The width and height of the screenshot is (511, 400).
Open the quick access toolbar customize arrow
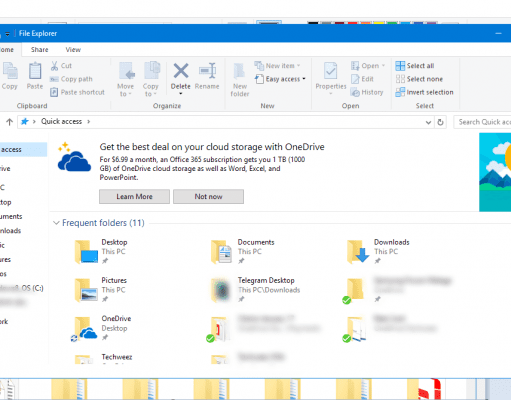tap(7, 34)
